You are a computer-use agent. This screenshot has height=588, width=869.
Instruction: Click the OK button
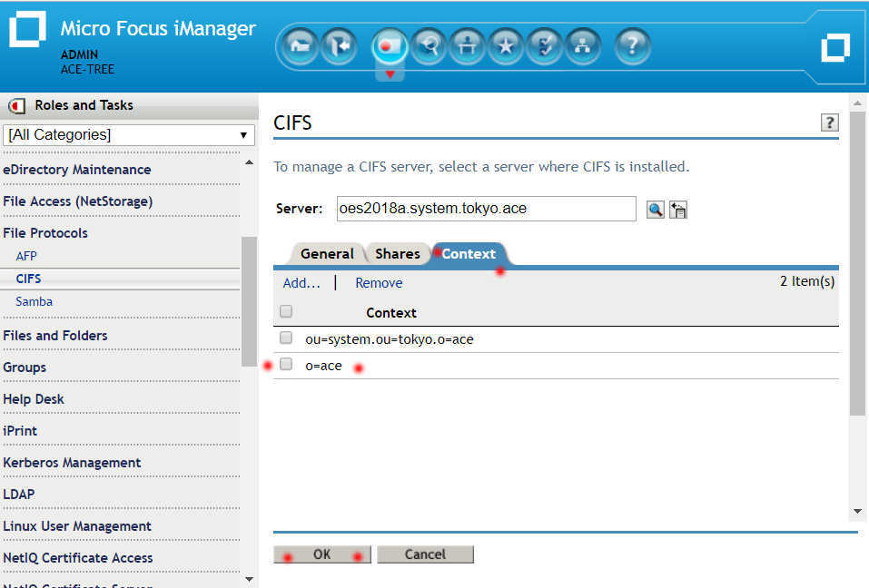click(322, 554)
